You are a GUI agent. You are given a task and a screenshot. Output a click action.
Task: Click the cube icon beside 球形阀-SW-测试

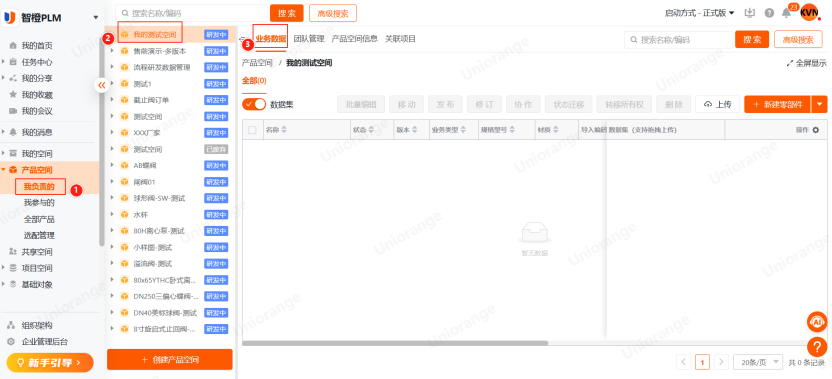click(124, 198)
